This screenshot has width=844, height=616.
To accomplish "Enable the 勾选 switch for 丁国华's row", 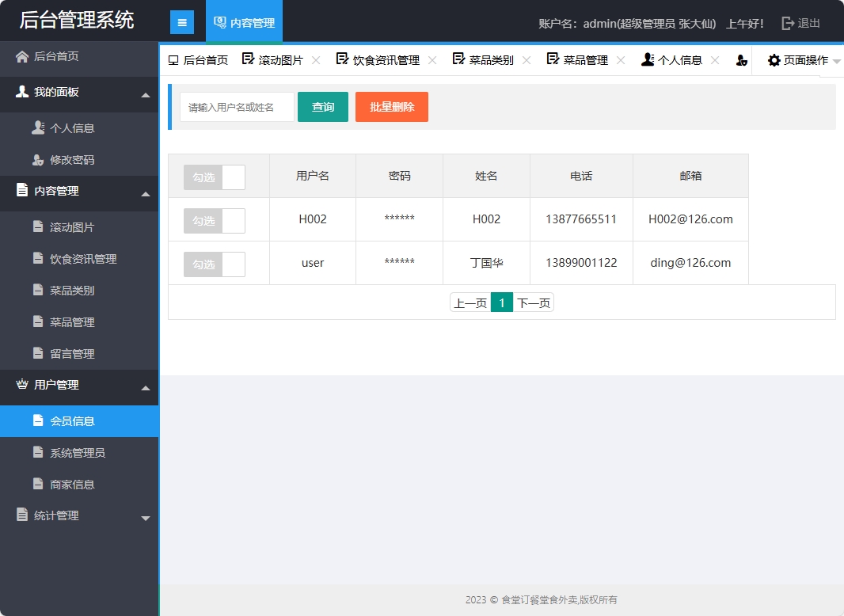I will pyautogui.click(x=215, y=262).
